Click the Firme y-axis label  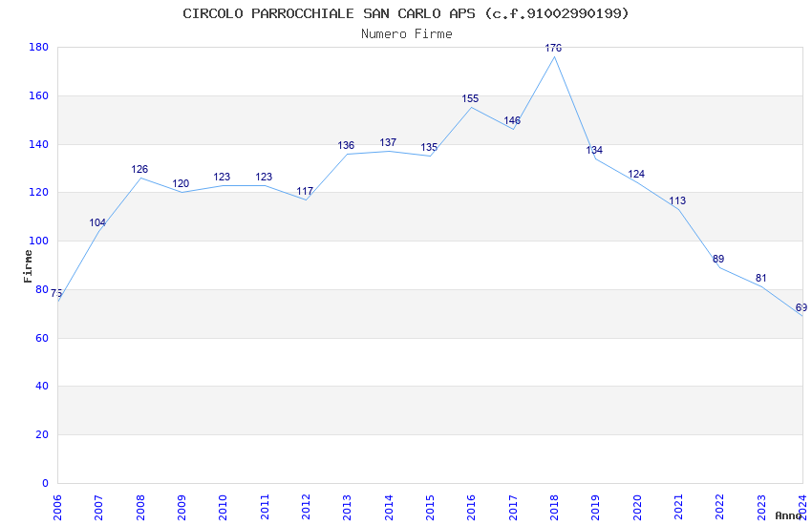(28, 266)
